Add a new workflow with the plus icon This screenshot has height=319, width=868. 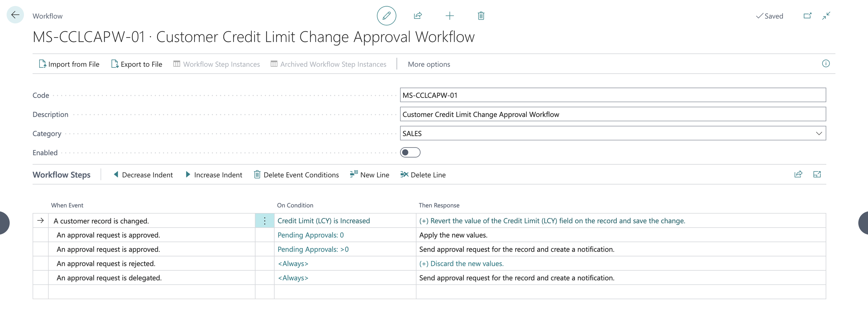(450, 16)
